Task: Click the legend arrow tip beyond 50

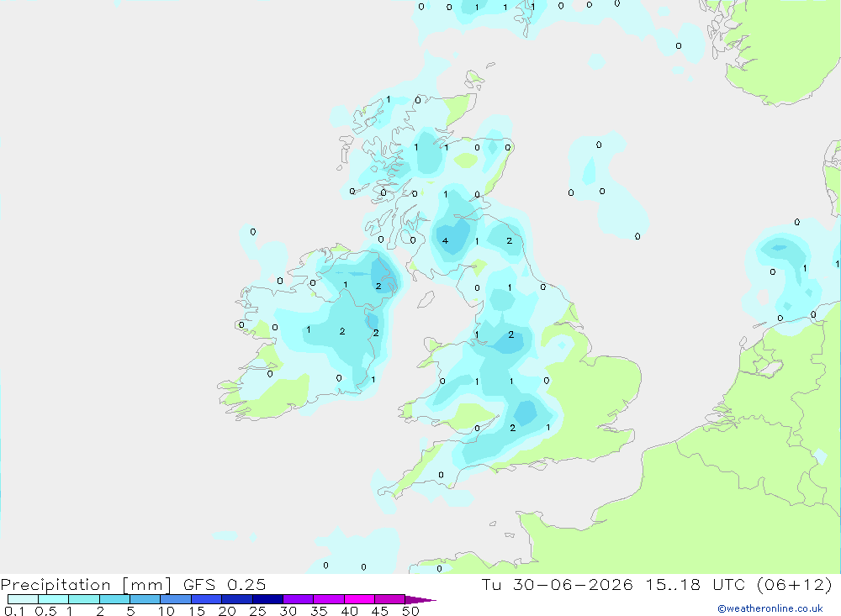Action: coord(421,600)
